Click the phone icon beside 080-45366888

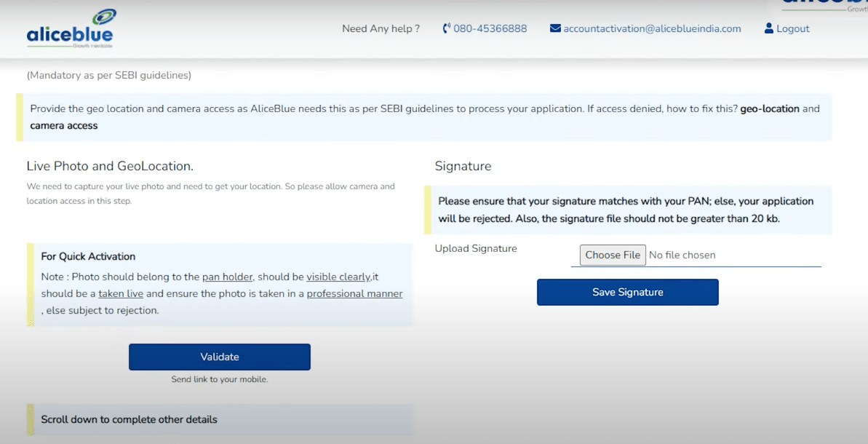(x=446, y=28)
